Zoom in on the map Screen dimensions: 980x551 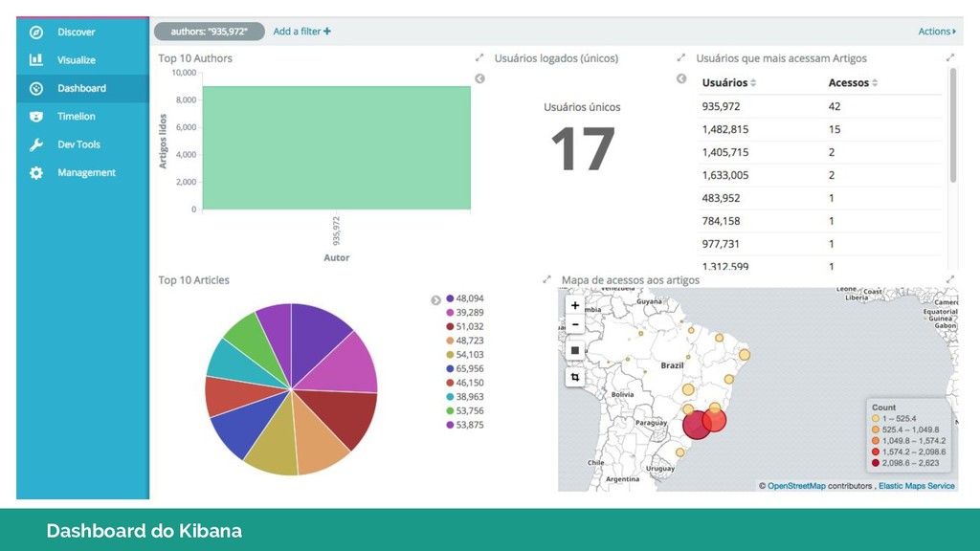(x=575, y=305)
